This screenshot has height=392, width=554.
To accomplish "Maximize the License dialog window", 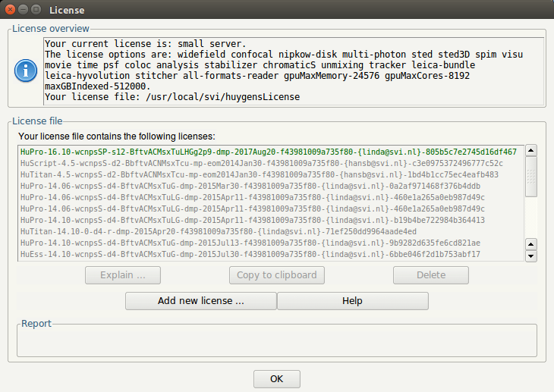I will point(36,11).
